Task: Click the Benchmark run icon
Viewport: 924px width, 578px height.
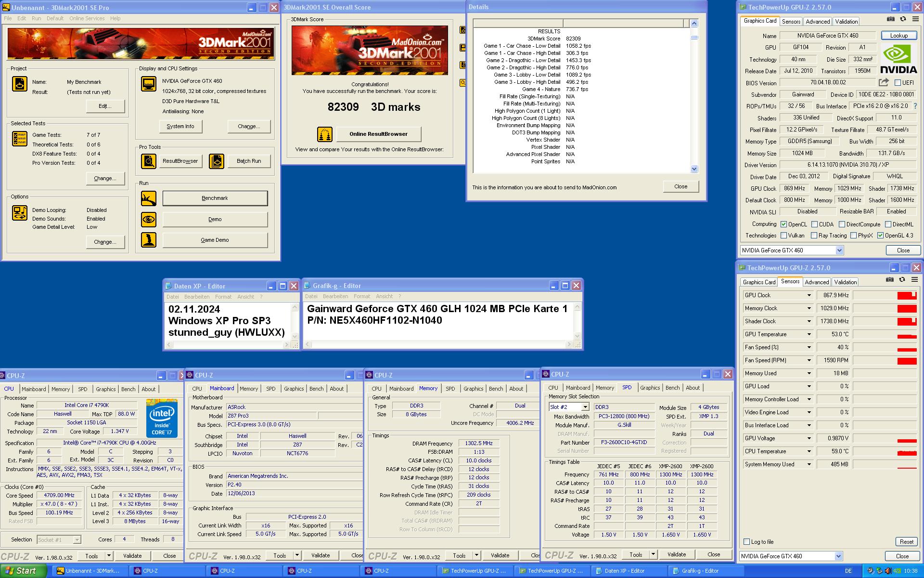Action: click(x=149, y=198)
